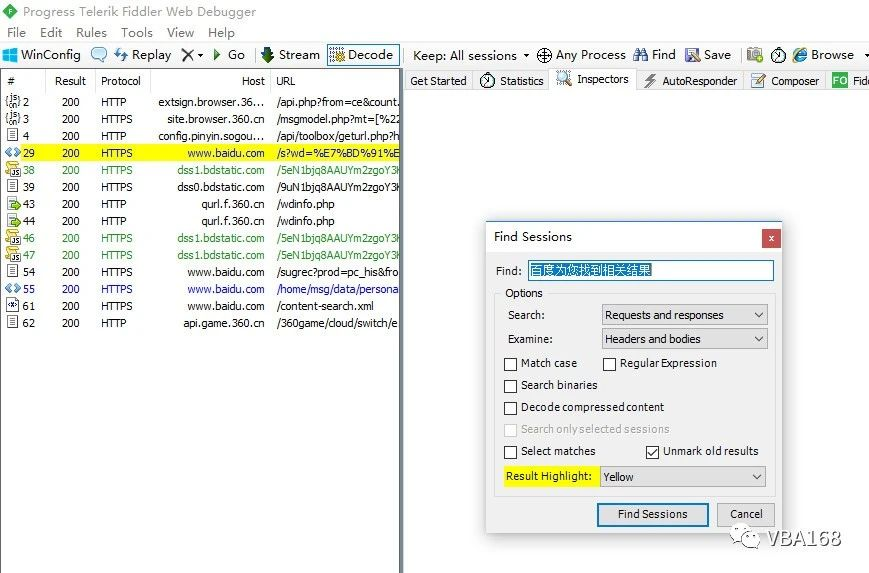Screen dimensions: 869x573
Task: Toggle Stream mode in the toolbar
Action: click(290, 55)
